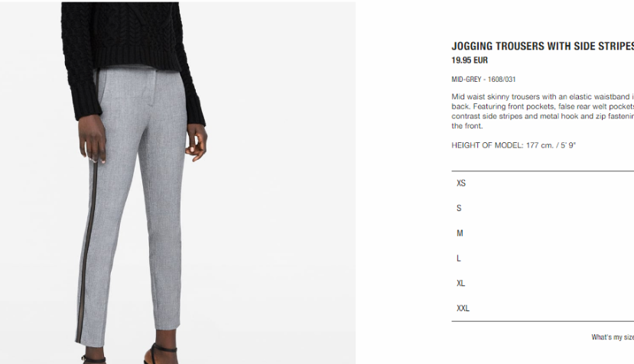
Task: Click the model's bare hand without a ring
Action: 196,141
